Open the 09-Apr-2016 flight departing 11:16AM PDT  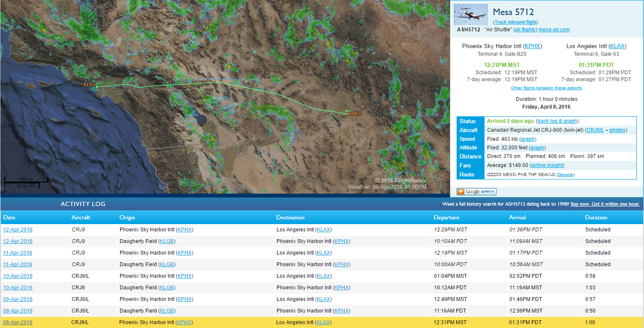[18, 311]
